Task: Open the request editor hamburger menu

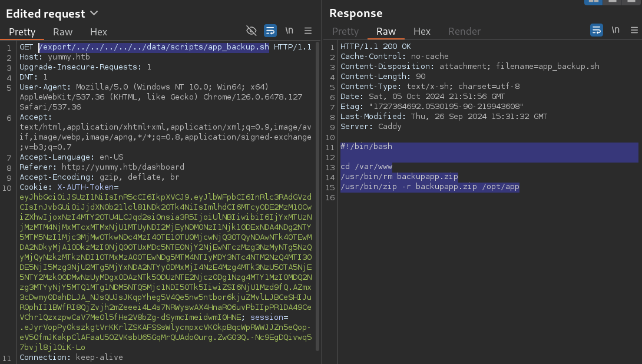Action: (308, 31)
